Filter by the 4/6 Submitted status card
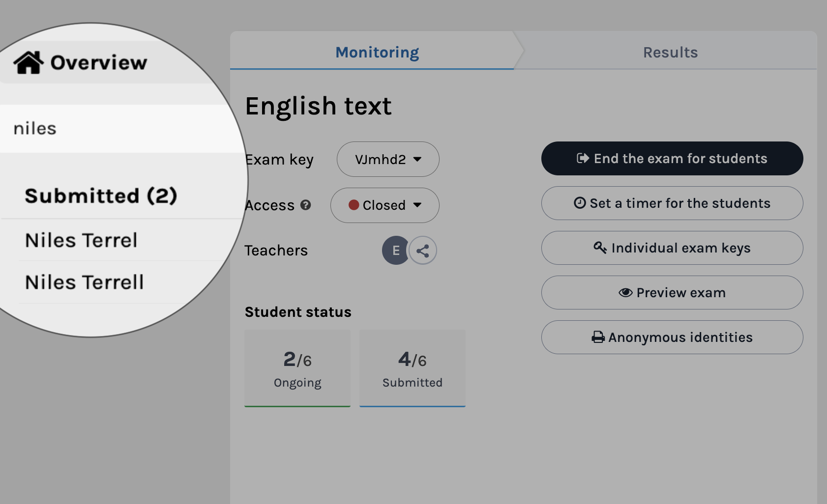 tap(413, 368)
